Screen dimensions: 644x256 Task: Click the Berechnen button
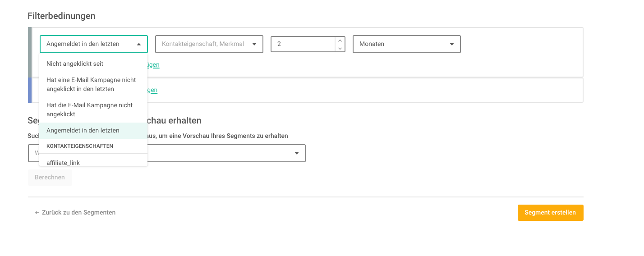[50, 177]
